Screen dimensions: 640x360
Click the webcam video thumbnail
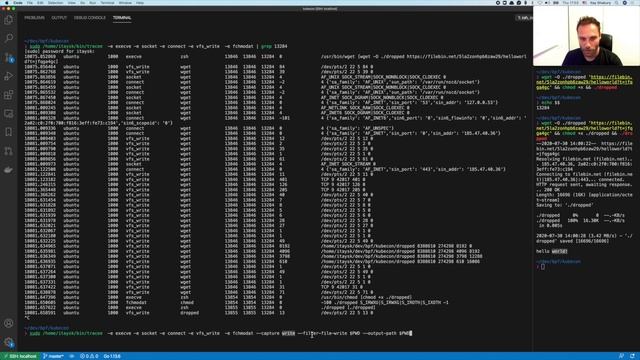(586, 36)
